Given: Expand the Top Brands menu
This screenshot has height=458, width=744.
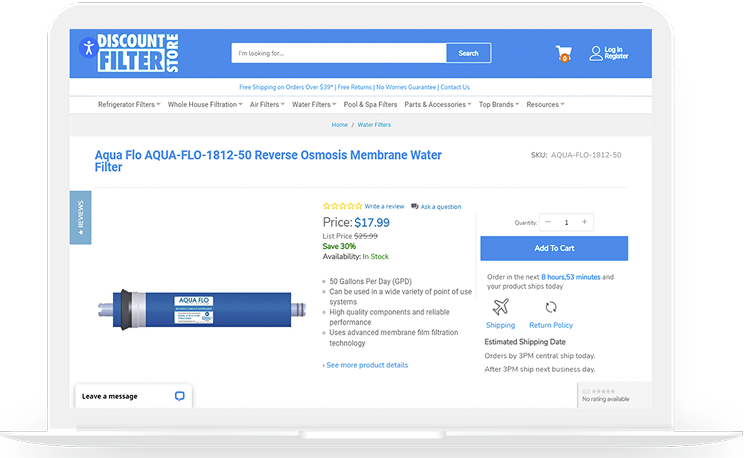Looking at the screenshot, I should 499,104.
